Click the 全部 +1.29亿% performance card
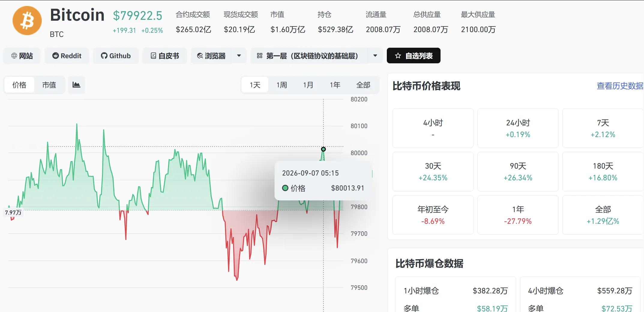The height and width of the screenshot is (312, 644). (603, 215)
